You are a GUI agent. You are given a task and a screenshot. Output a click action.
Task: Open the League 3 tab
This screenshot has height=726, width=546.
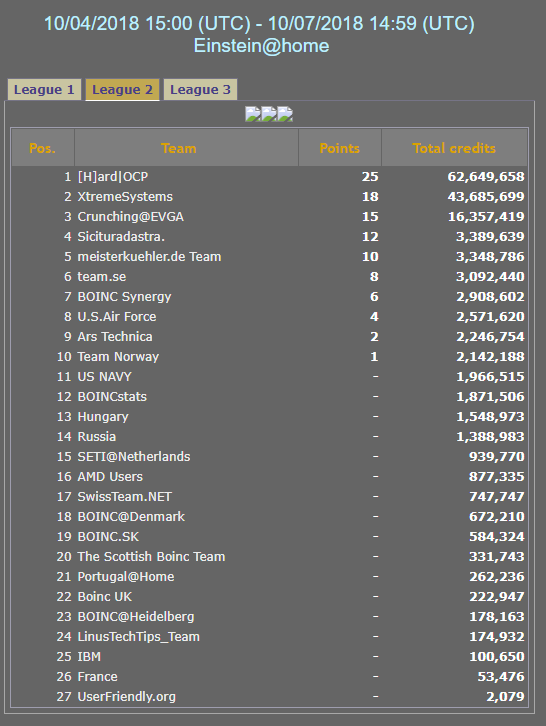[x=200, y=89]
